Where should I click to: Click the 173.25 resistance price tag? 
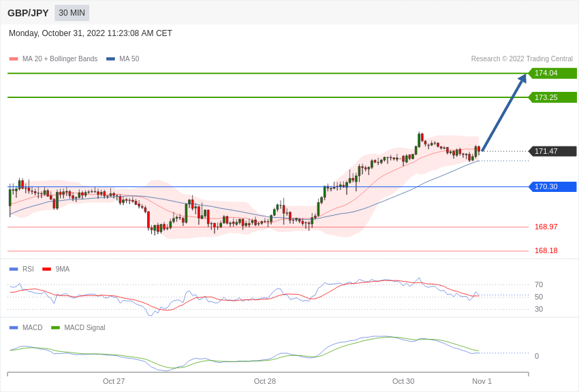(552, 97)
